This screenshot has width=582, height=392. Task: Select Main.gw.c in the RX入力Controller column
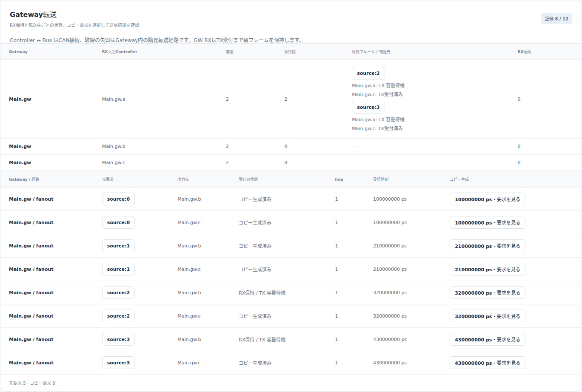(x=114, y=162)
